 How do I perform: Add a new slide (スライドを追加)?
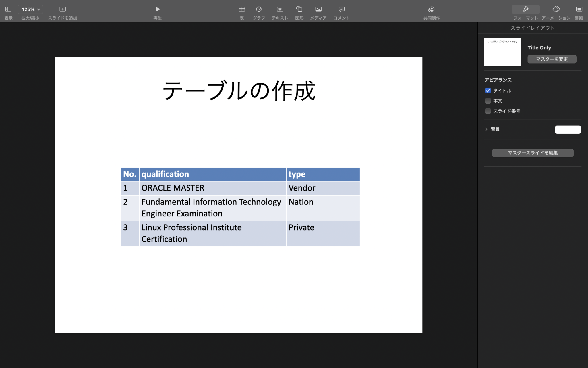point(63,9)
